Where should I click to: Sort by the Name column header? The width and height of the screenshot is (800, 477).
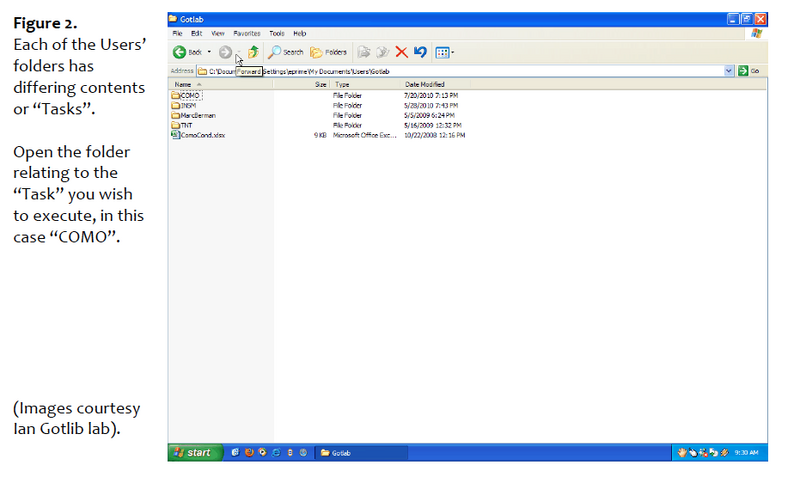(x=220, y=85)
